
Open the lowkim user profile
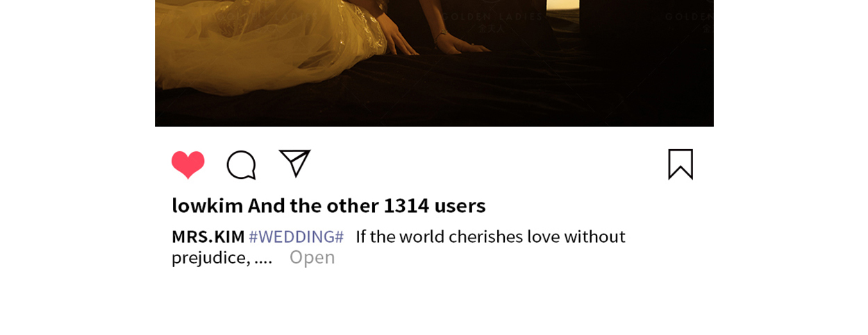pyautogui.click(x=207, y=205)
